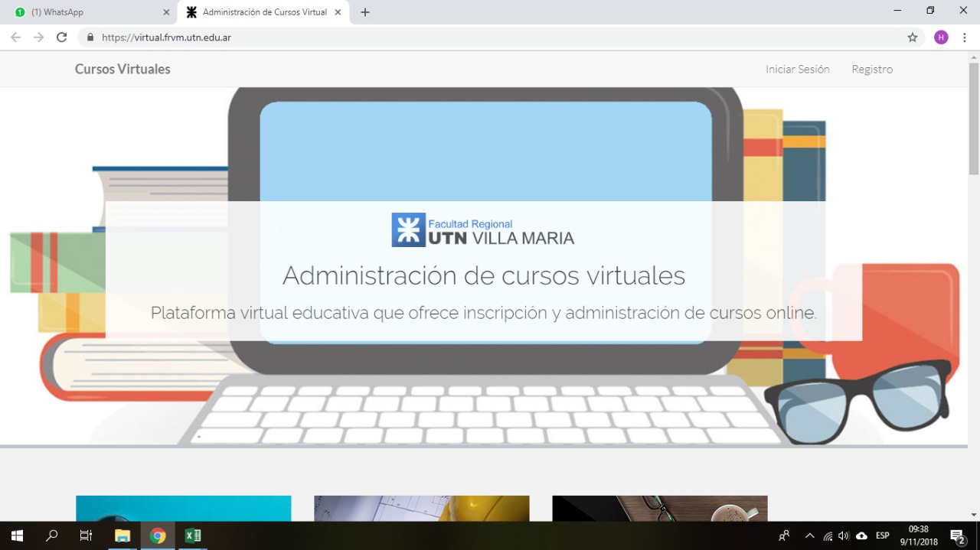The image size is (980, 550).
Task: Open Excel from the taskbar
Action: pyautogui.click(x=193, y=535)
